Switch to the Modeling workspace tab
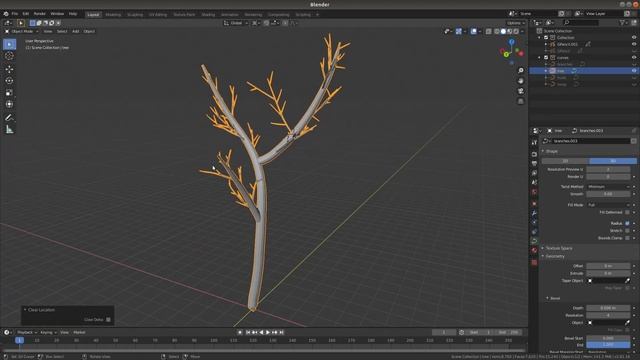640x360 pixels. pos(113,15)
